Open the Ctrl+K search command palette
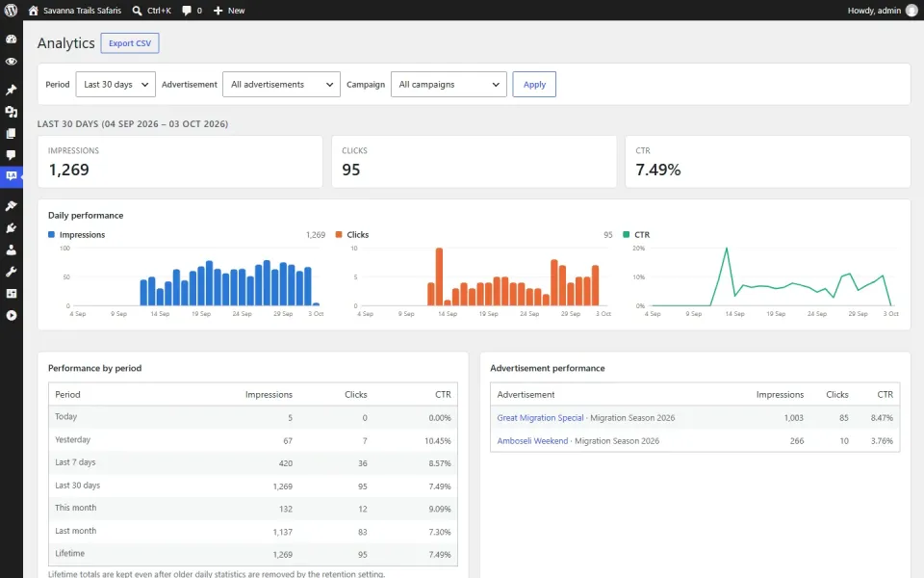This screenshot has width=924, height=578. pos(151,11)
